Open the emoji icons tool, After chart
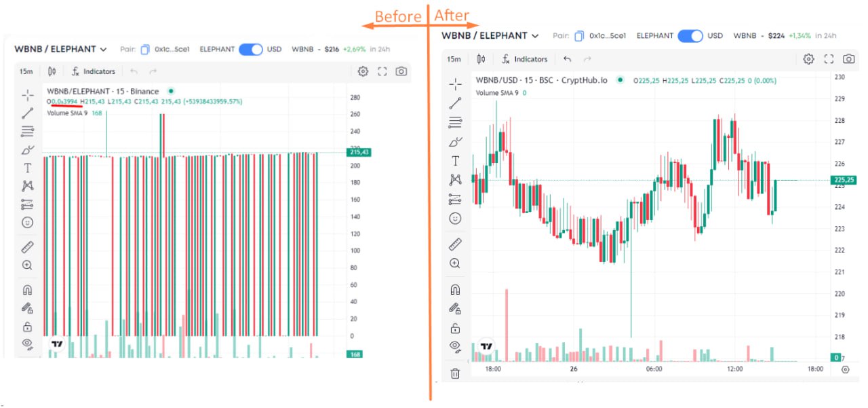868x408 pixels. (455, 219)
